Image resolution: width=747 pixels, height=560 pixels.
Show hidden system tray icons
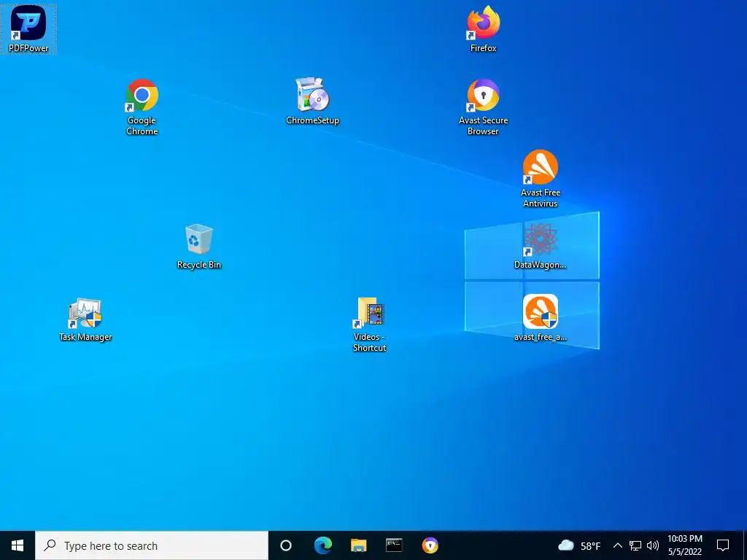coord(617,545)
